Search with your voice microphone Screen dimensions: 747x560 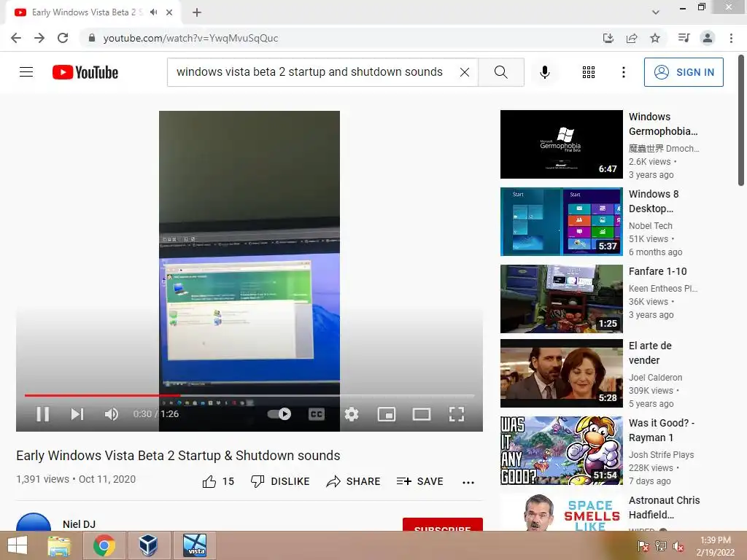(544, 72)
